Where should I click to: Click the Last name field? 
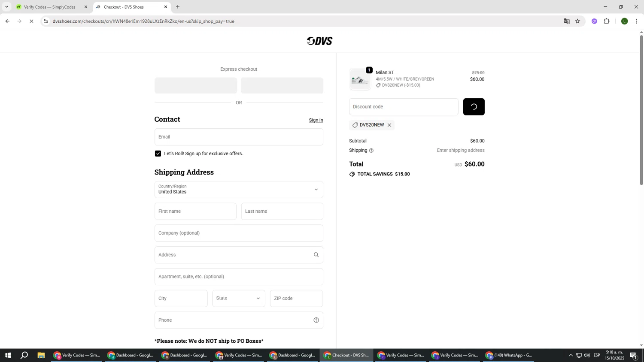tap(282, 211)
